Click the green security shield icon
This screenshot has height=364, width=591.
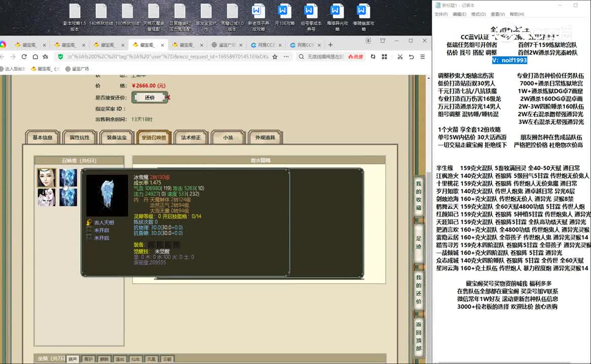(60, 57)
